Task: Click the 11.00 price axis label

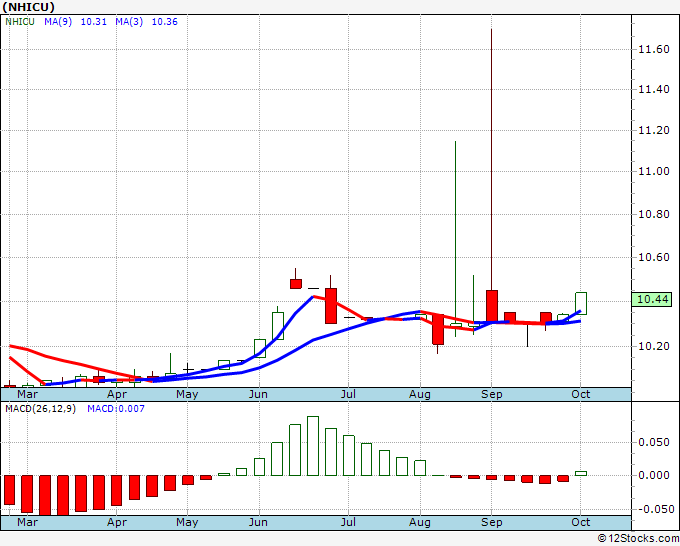Action: (654, 171)
